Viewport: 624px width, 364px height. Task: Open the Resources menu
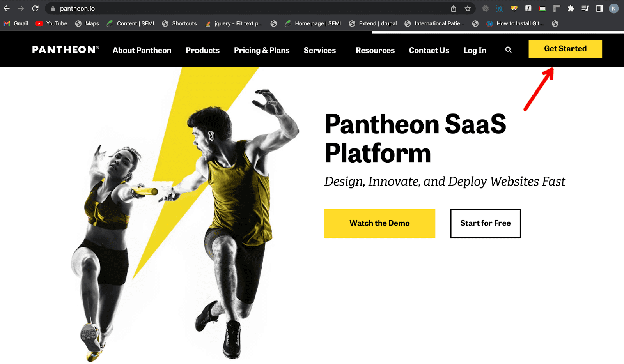[x=375, y=50]
